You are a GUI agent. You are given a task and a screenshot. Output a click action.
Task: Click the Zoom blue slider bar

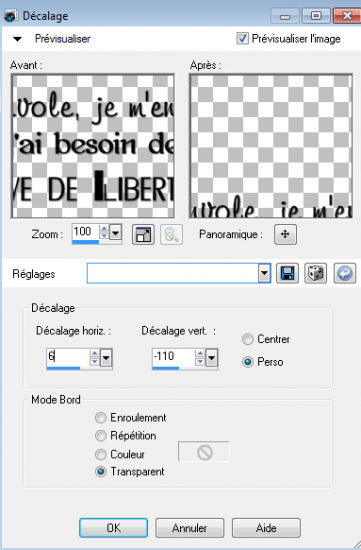point(86,242)
